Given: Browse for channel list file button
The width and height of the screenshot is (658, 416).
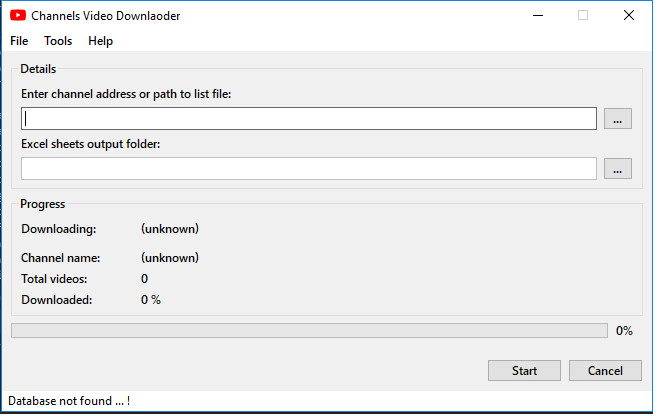Looking at the screenshot, I should tap(617, 118).
